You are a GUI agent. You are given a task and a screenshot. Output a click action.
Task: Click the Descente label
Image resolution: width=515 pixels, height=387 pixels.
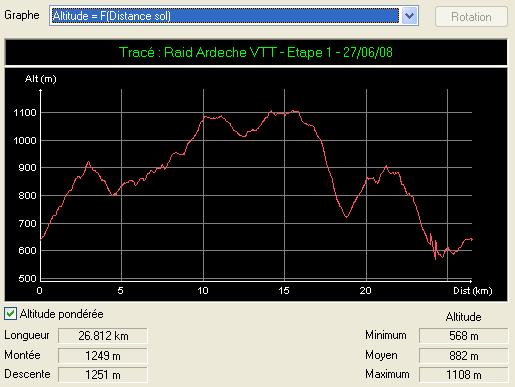point(27,374)
